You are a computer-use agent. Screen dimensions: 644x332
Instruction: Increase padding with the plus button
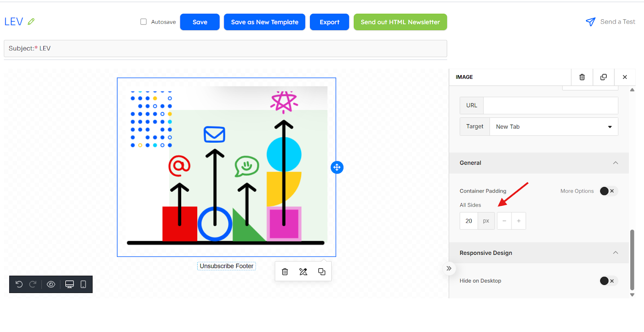click(519, 221)
